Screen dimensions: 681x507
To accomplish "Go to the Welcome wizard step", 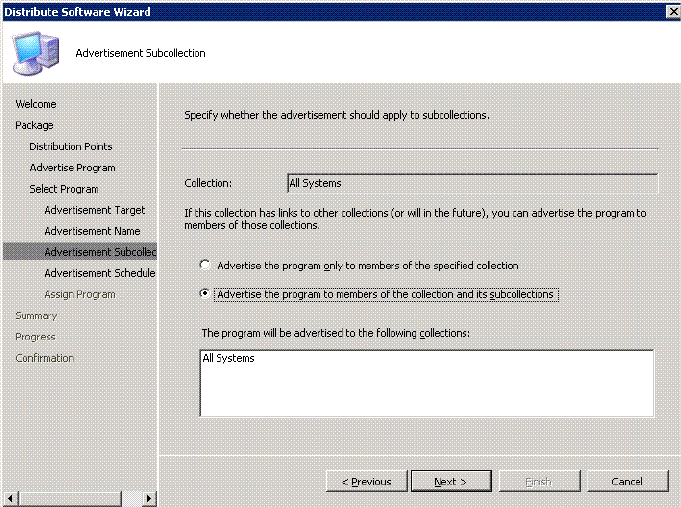I will tap(36, 104).
